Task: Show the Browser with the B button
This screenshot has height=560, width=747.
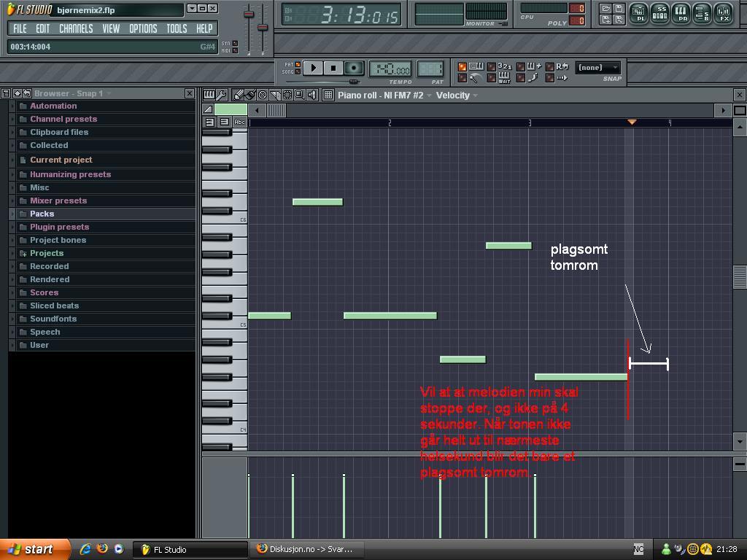Action: (x=703, y=13)
